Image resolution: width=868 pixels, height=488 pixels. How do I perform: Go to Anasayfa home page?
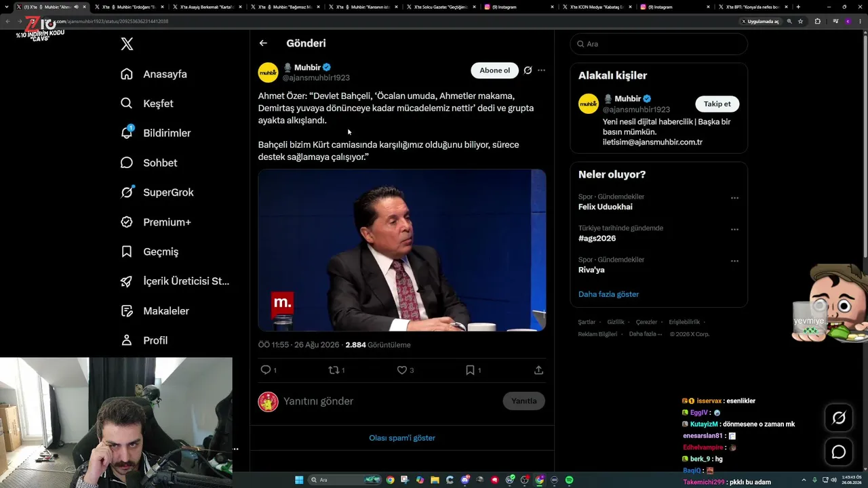click(x=154, y=74)
